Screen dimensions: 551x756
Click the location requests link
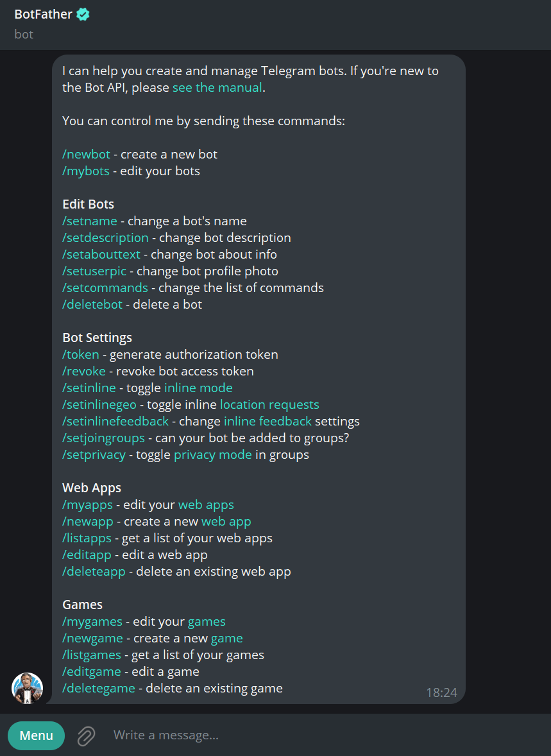(269, 404)
